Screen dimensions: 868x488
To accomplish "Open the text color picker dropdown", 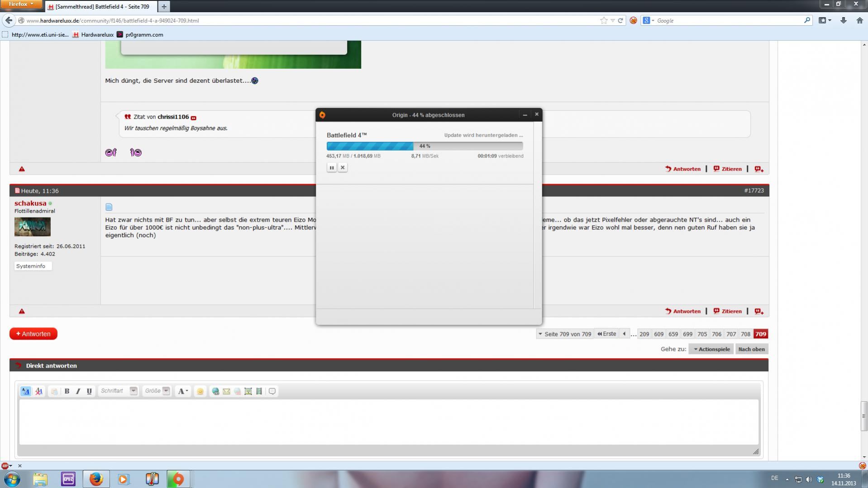I will [x=182, y=391].
